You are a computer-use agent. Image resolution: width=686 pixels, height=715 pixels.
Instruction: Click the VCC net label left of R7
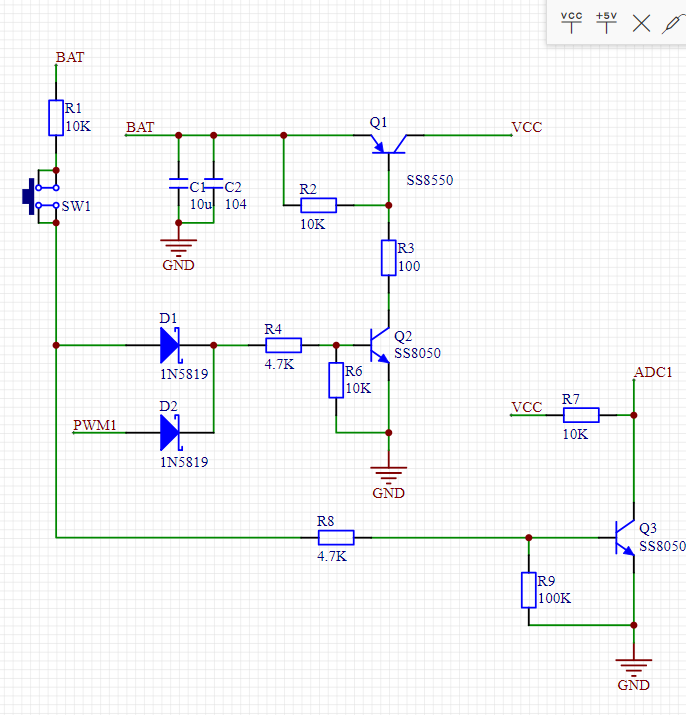point(527,407)
